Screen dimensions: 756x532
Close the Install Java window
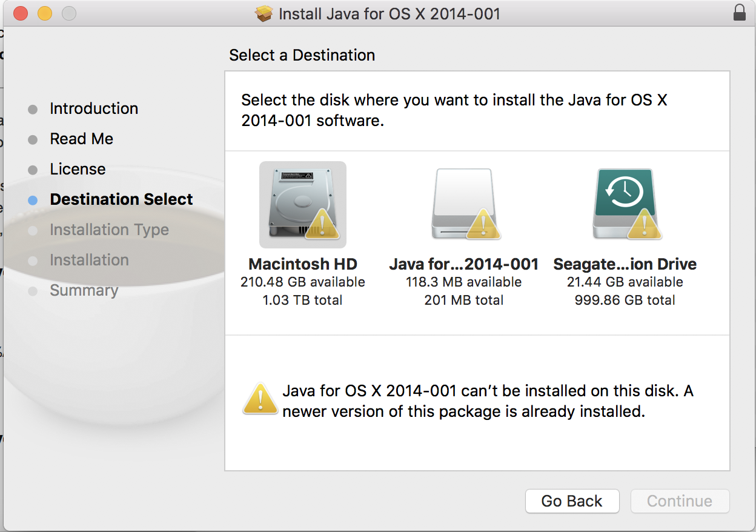(21, 13)
